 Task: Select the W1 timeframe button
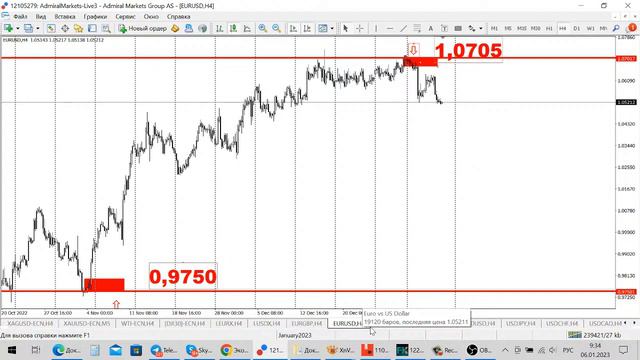tap(590, 28)
